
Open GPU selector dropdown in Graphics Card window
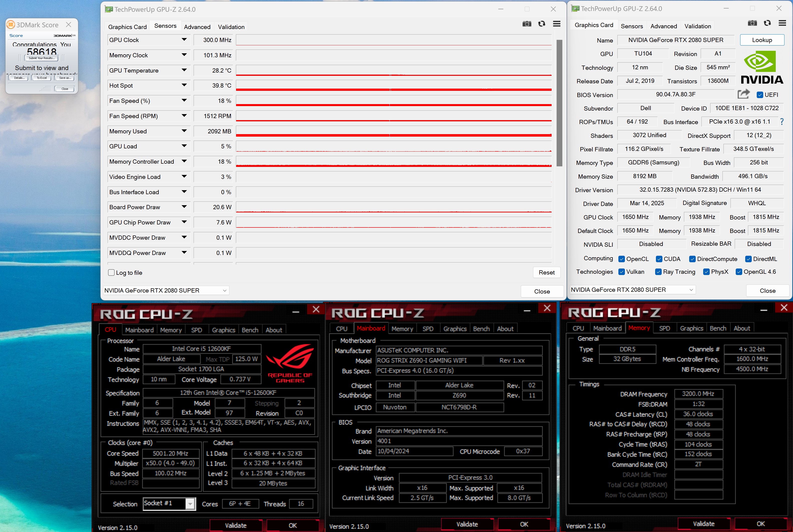point(633,290)
